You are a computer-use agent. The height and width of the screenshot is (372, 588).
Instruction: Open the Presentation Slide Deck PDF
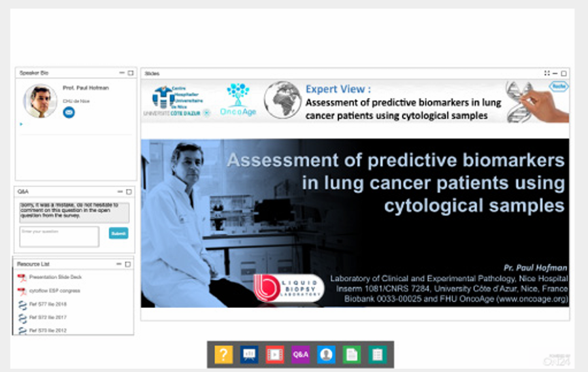coord(54,277)
